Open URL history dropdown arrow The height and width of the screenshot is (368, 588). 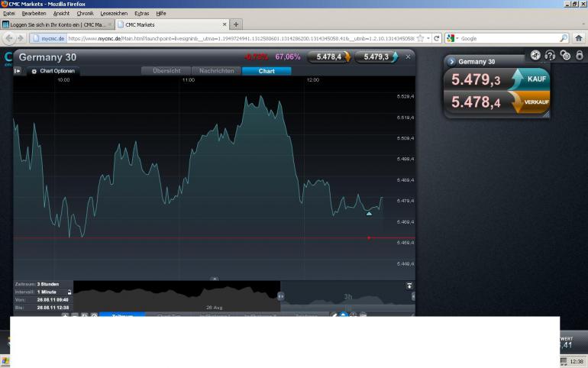tap(428, 38)
